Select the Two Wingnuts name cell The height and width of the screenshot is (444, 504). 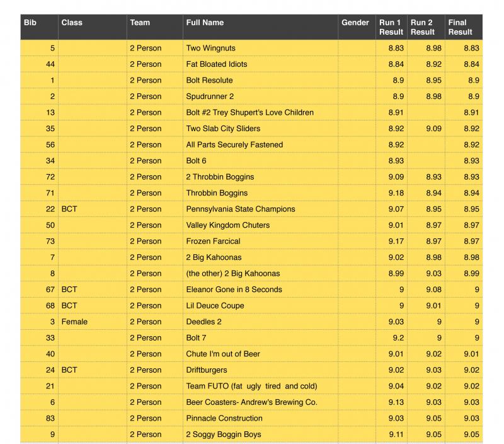[260, 48]
